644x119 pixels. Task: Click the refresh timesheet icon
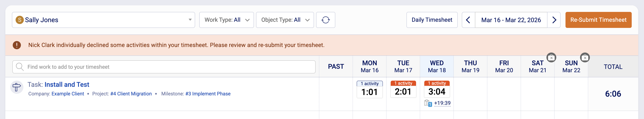click(x=325, y=20)
